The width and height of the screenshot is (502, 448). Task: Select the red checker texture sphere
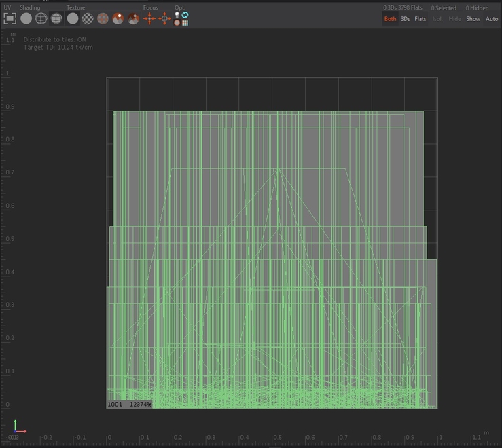point(103,18)
